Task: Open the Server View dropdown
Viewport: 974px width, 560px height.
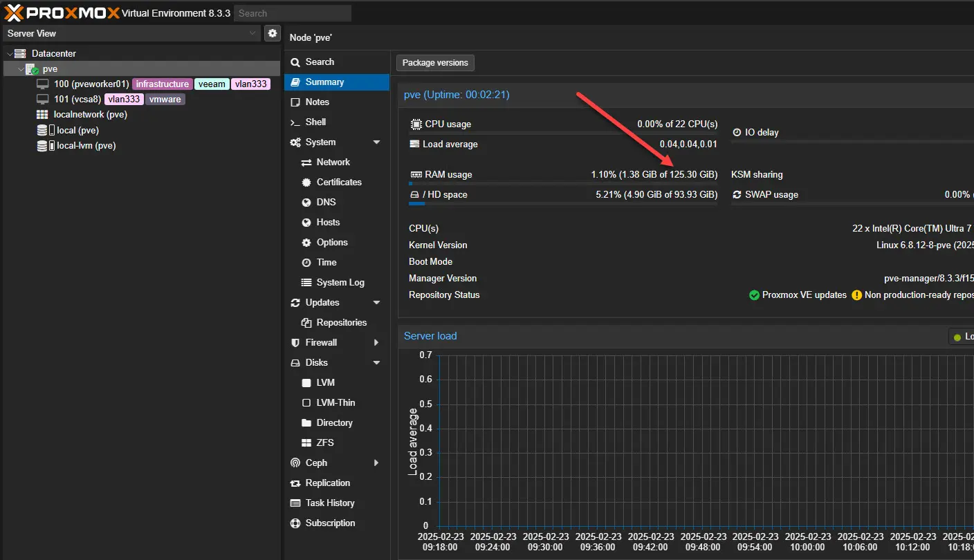Action: pyautogui.click(x=252, y=33)
